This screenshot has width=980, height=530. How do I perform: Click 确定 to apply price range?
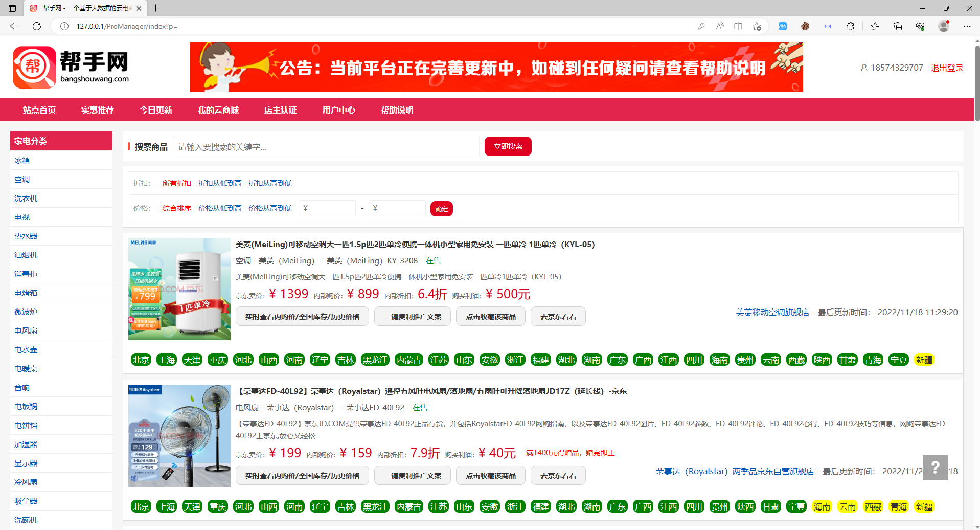(x=442, y=209)
